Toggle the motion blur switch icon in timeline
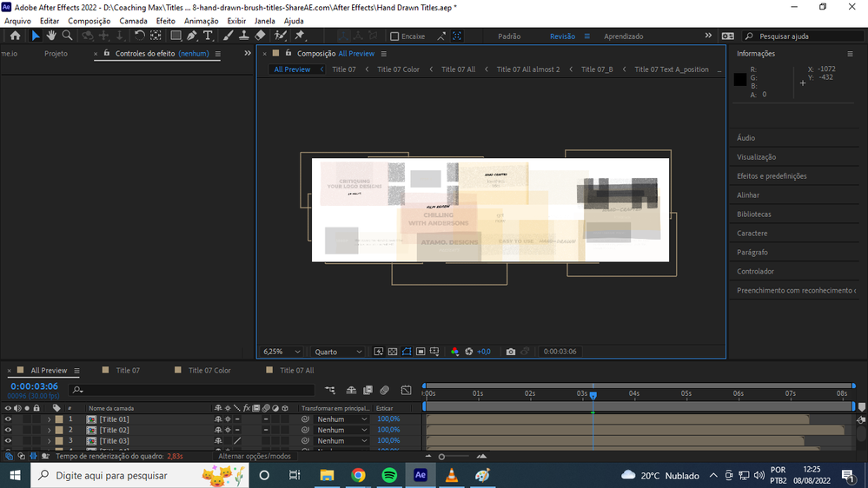The height and width of the screenshot is (488, 868). (384, 390)
